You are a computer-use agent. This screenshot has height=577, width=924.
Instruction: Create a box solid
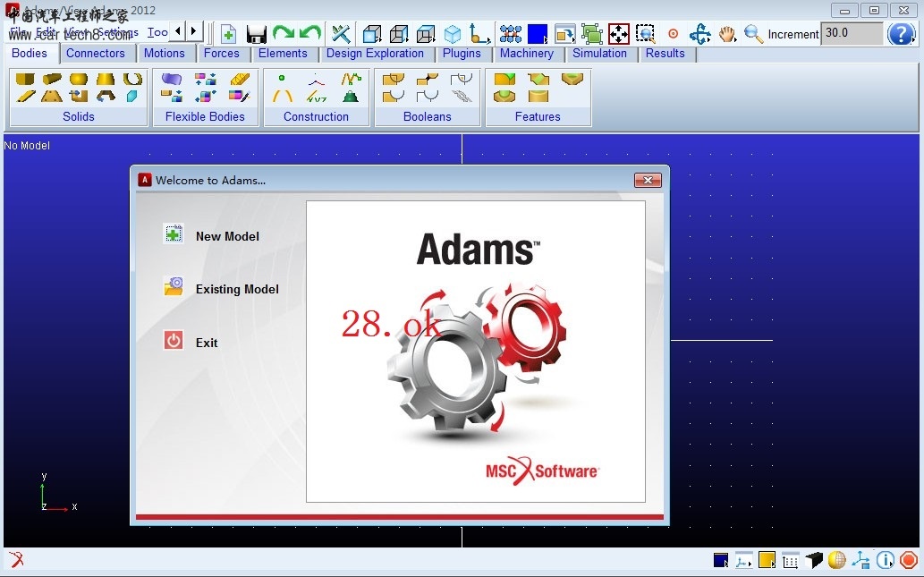(25, 79)
